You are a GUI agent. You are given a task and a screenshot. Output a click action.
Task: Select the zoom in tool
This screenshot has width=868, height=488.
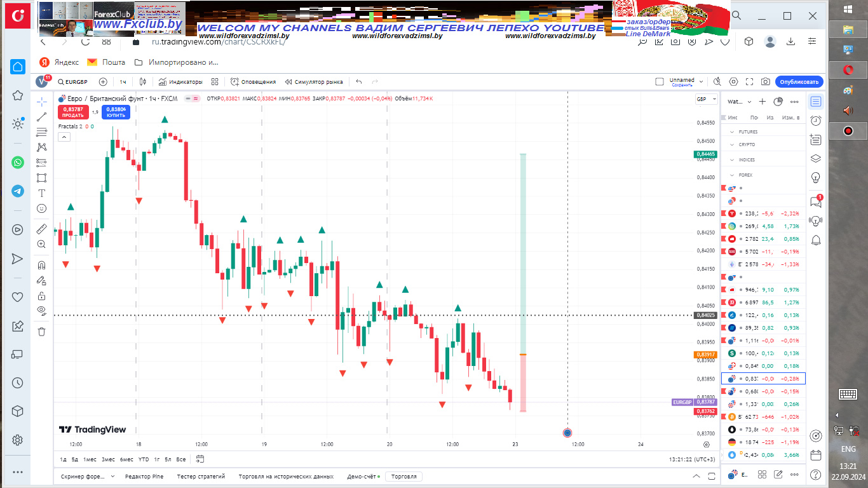(x=42, y=244)
